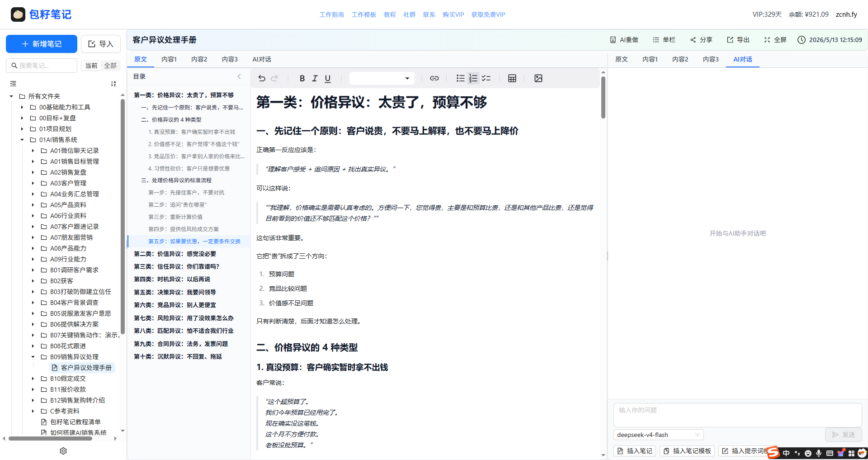Viewport: 868px width, 460px height.
Task: Toggle underline formatting
Action: (x=328, y=78)
